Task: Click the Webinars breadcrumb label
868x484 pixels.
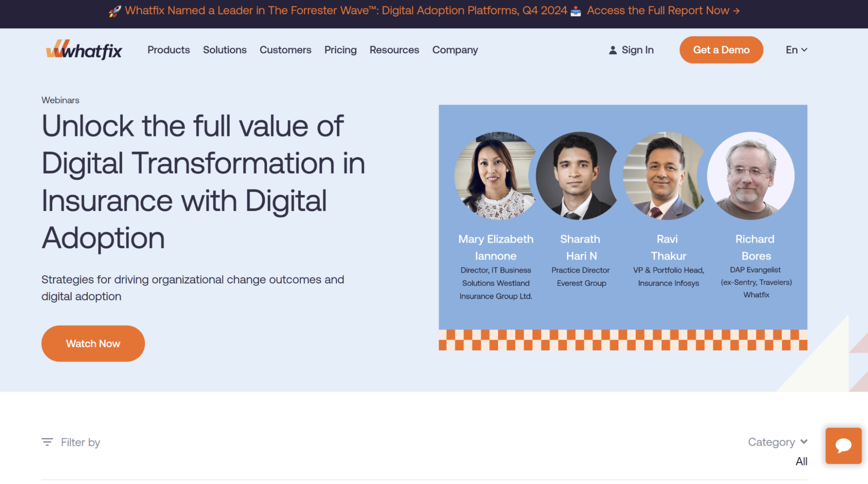Action: (60, 100)
